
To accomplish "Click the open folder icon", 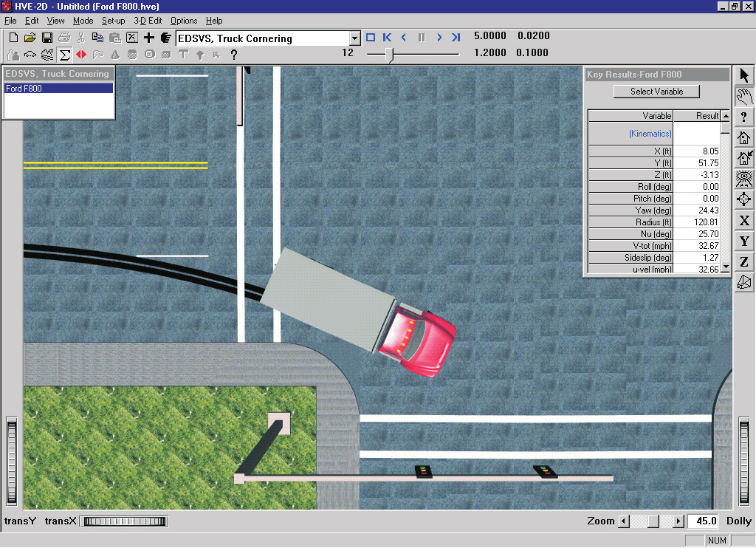I will pos(30,38).
